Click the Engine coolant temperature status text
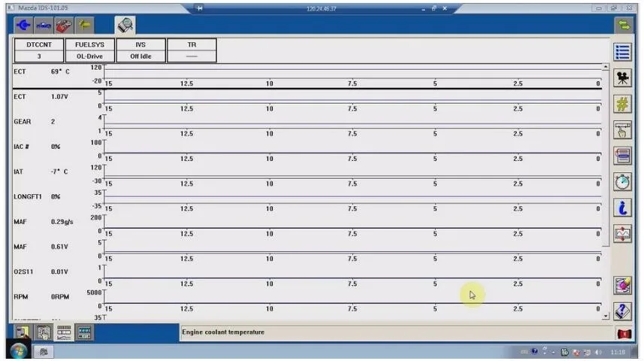The image size is (644, 361). pyautogui.click(x=223, y=332)
